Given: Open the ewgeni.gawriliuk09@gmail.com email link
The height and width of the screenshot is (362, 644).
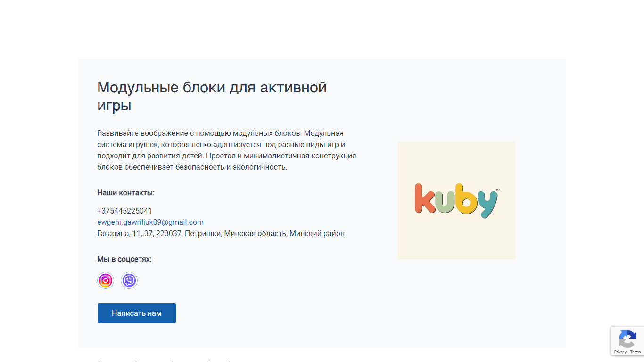Looking at the screenshot, I should point(150,222).
